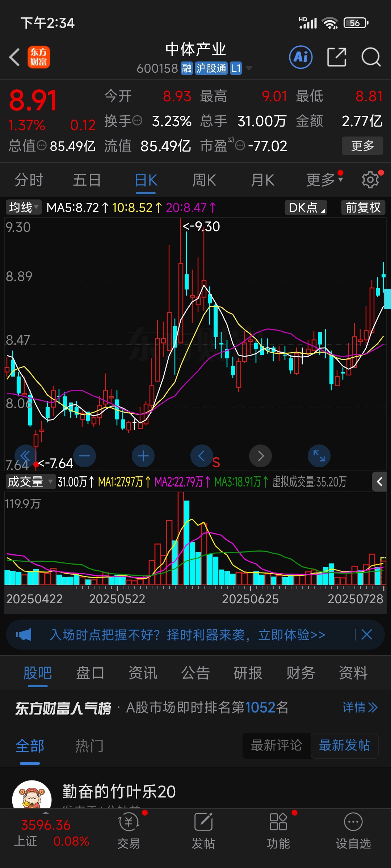
Task: Collapse volume indicator side arrow
Action: click(379, 482)
